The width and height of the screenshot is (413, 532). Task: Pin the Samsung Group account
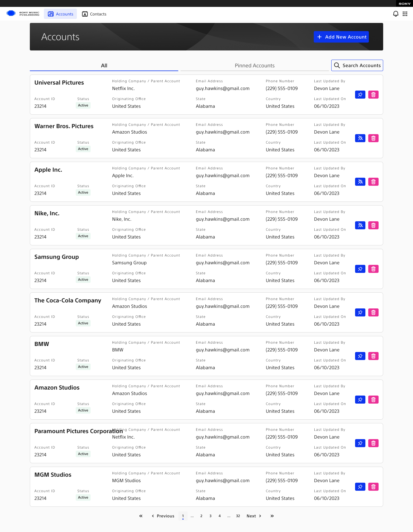point(360,269)
